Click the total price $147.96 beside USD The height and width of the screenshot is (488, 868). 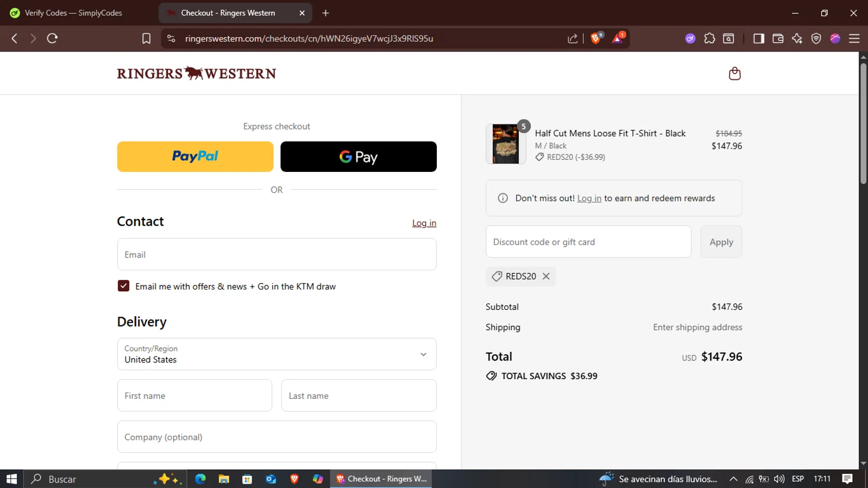[722, 357]
